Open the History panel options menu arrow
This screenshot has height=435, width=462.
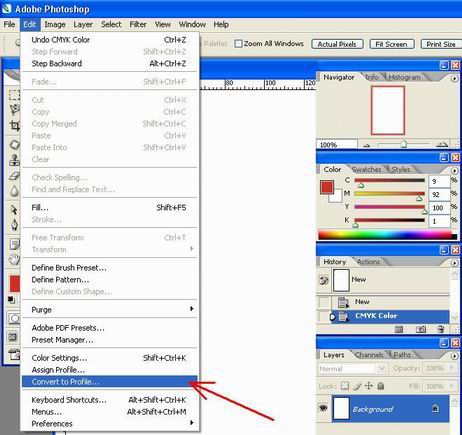point(454,263)
